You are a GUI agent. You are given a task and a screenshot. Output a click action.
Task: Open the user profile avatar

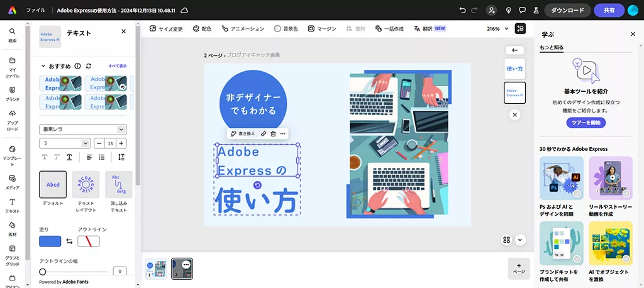[633, 10]
